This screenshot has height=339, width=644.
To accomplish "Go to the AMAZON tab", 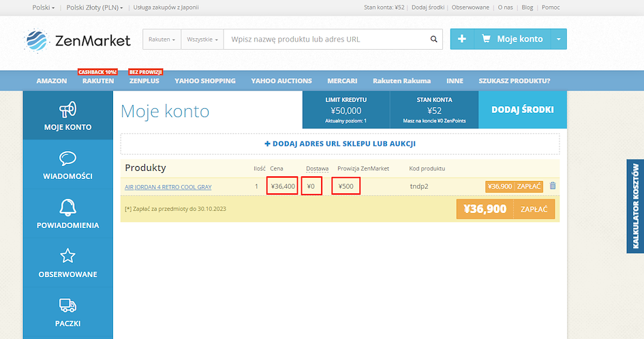I will pyautogui.click(x=52, y=81).
